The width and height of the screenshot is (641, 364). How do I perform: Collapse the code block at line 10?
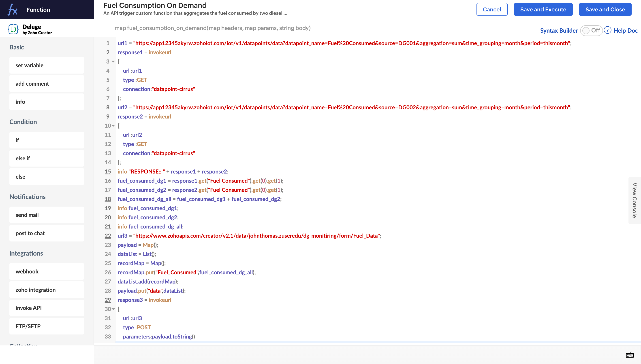coord(113,126)
